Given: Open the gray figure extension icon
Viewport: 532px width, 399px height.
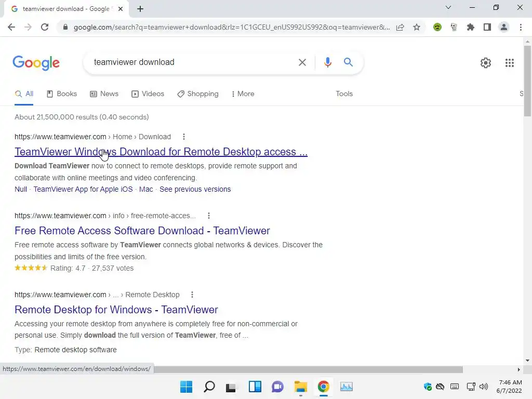Looking at the screenshot, I should (454, 27).
